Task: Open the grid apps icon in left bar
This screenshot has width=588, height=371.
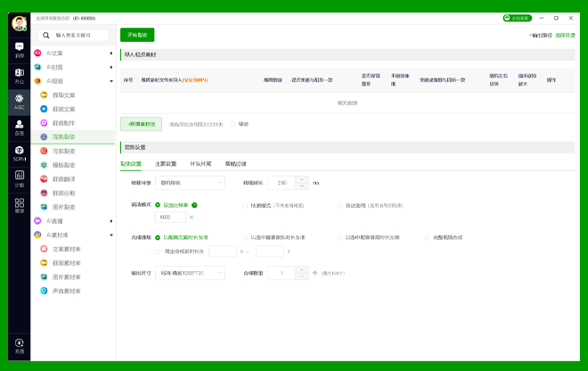Action: 20,203
